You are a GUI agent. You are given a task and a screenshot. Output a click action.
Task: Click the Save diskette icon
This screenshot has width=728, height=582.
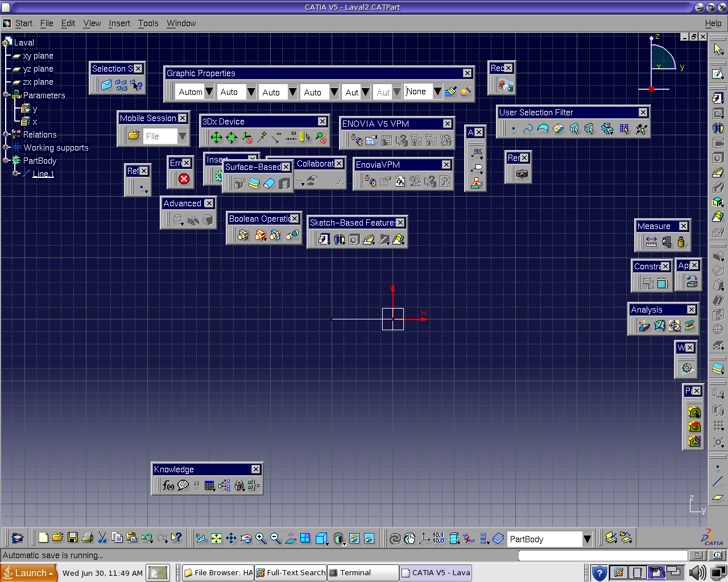[72, 538]
